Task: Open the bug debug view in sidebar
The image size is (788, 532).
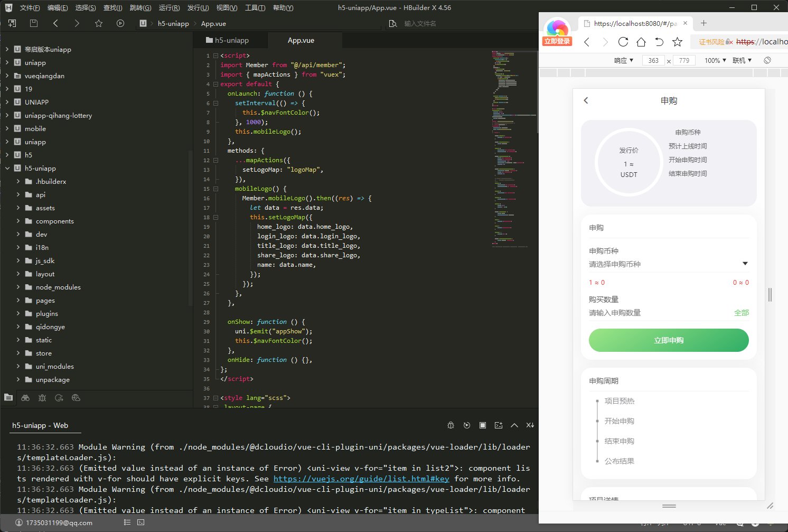Action: [x=42, y=398]
